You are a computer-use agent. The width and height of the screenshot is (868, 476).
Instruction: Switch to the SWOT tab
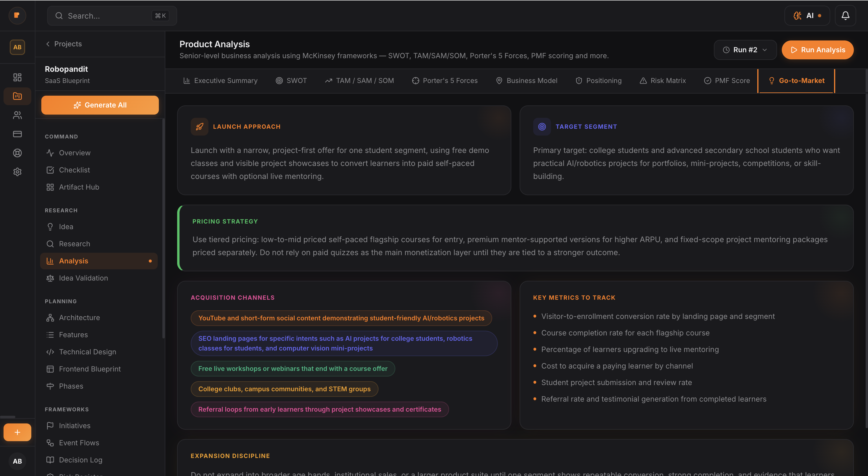[292, 81]
